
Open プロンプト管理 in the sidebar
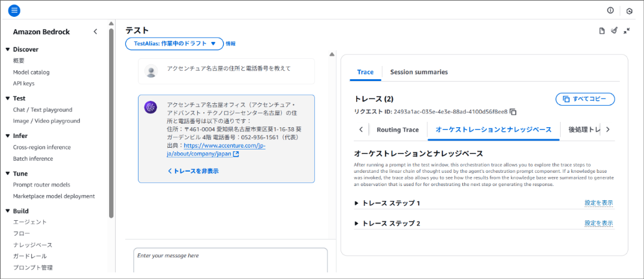(33, 268)
